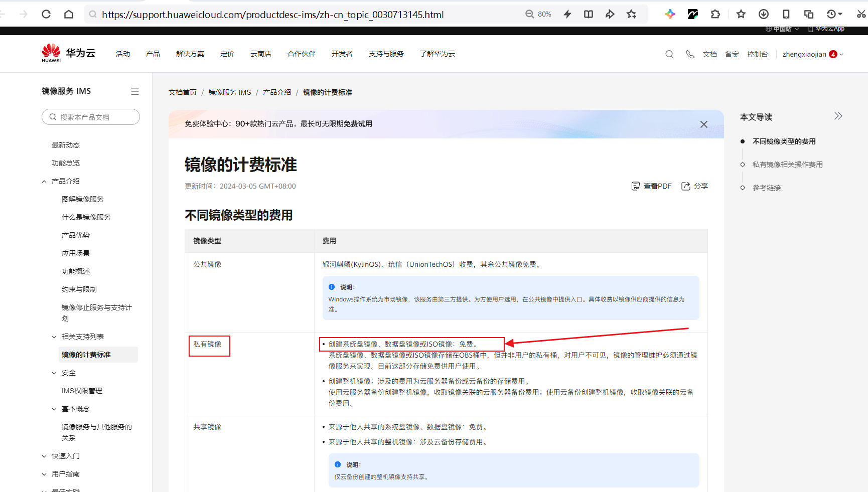Click the black square extension icon
The image size is (868, 492).
[x=693, y=14]
